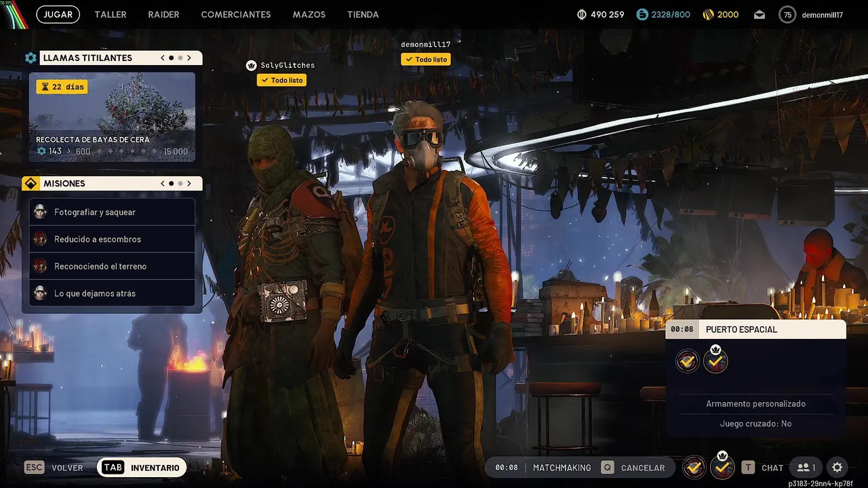Image resolution: width=868 pixels, height=488 pixels.
Task: Click SolyGlitches Todo listo status badge
Action: click(x=281, y=80)
